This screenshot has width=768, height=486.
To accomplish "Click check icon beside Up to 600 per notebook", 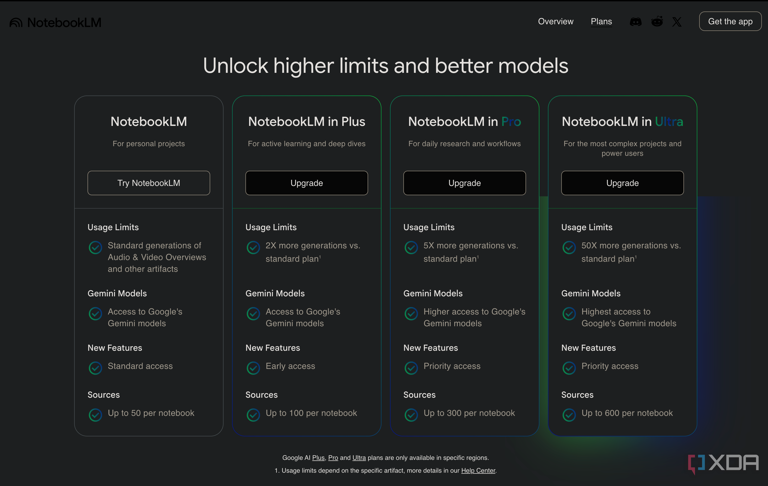I will click(x=569, y=414).
